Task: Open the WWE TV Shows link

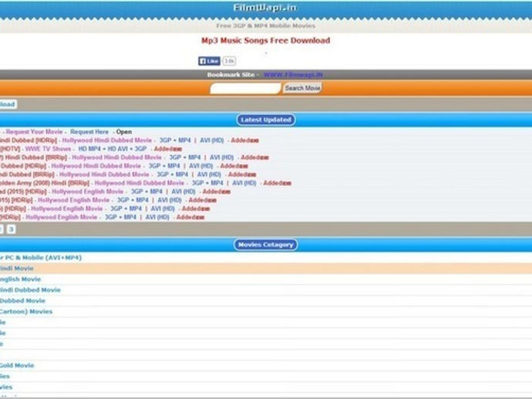Action: 48,149
